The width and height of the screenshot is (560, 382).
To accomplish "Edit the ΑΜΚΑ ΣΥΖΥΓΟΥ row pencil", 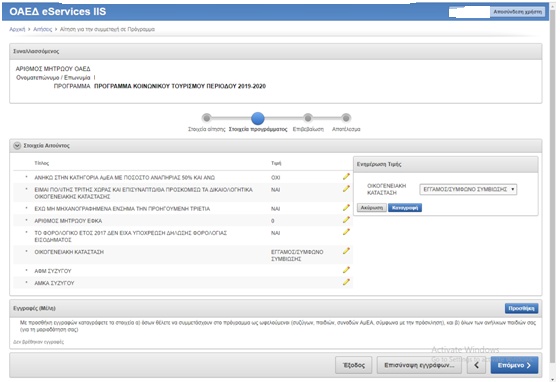I will point(346,282).
